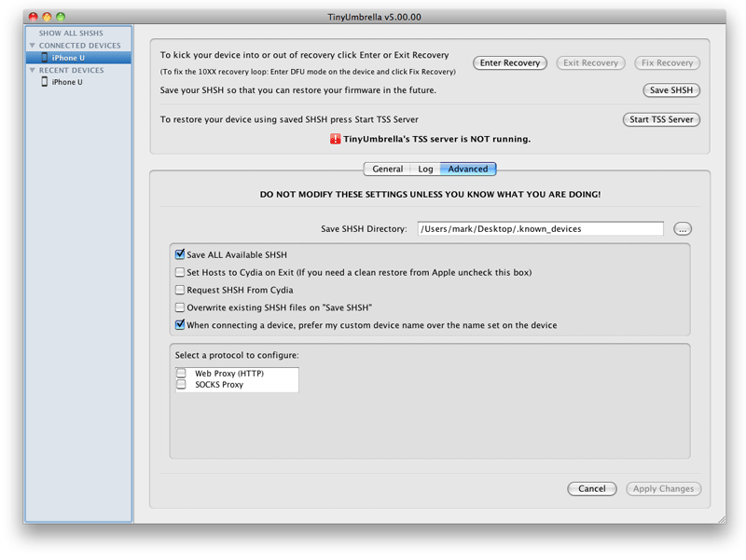This screenshot has width=746, height=560.
Task: Uncheck Save ALL Available SHSH
Action: click(180, 254)
